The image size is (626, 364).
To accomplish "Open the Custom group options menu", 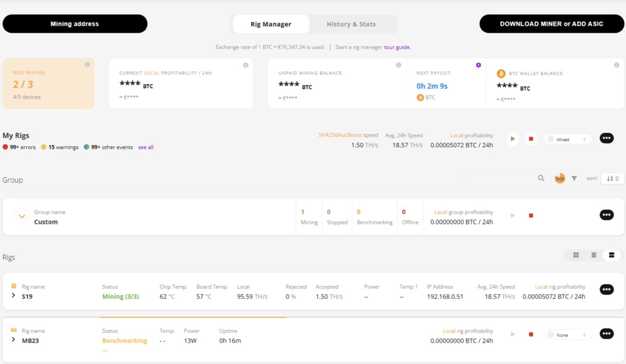I will 607,215.
